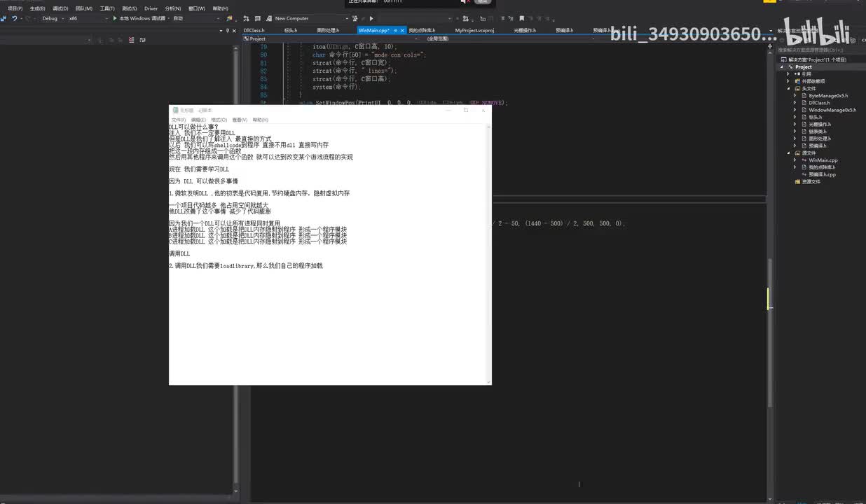Click the Notepad line '现在 我们需要学习DLL'
Image resolution: width=866 pixels, height=504 pixels.
pos(199,169)
